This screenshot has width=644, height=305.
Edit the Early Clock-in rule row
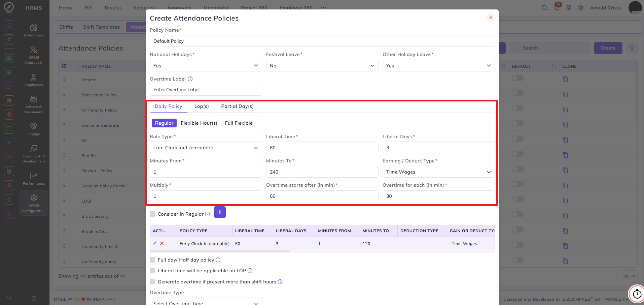coord(155,243)
